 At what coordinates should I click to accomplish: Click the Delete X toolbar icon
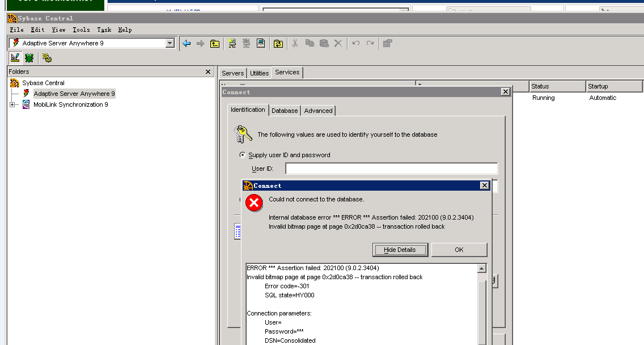[338, 43]
